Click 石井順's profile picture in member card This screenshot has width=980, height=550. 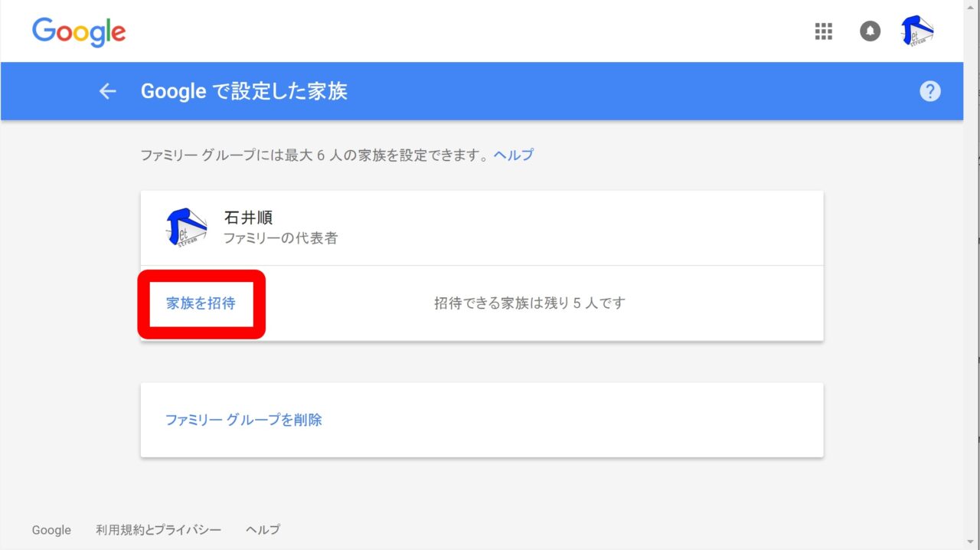186,228
